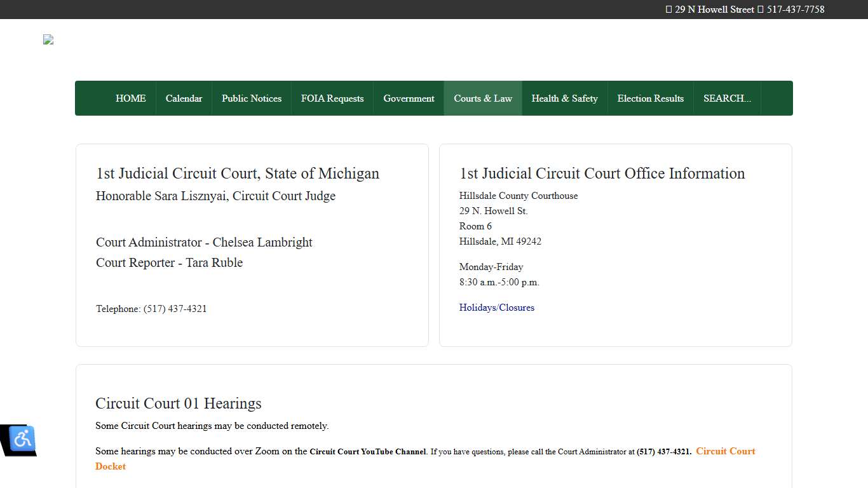The width and height of the screenshot is (868, 488).
Task: Click the blue accessibility widget icon
Action: pos(21,439)
